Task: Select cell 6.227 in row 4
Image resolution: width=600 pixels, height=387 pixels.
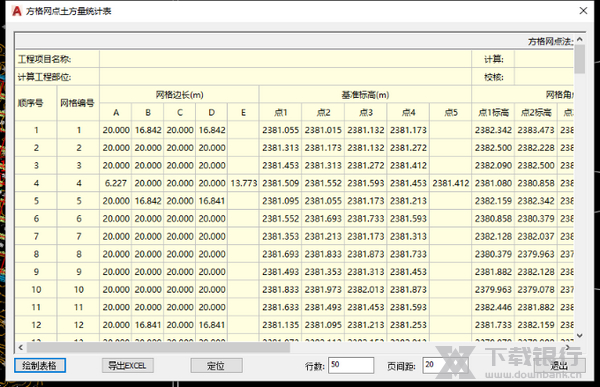Action: click(x=116, y=183)
